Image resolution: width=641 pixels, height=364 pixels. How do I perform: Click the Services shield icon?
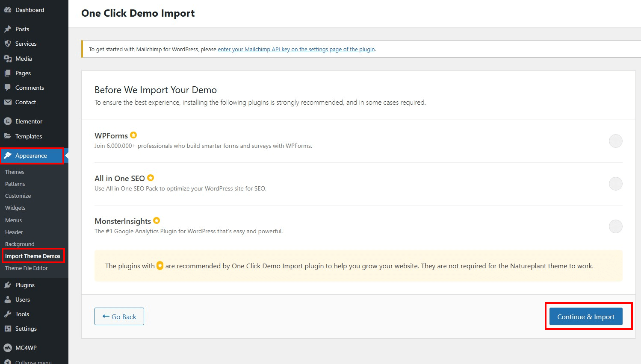coord(8,44)
